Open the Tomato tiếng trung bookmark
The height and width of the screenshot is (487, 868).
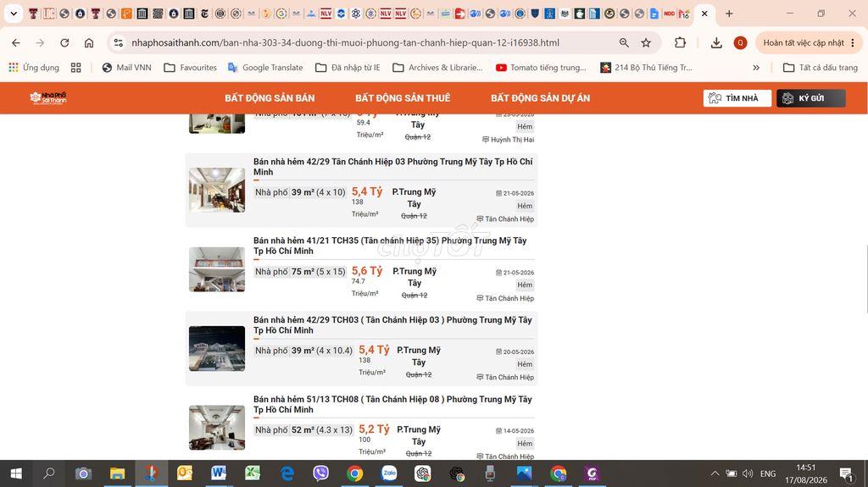(x=541, y=68)
